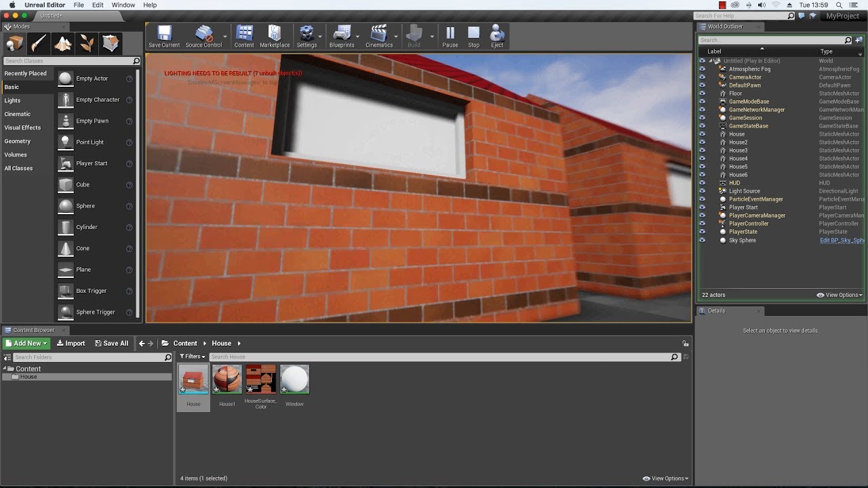Toggle visibility of Player Start actor
This screenshot has width=868, height=488.
click(x=702, y=207)
